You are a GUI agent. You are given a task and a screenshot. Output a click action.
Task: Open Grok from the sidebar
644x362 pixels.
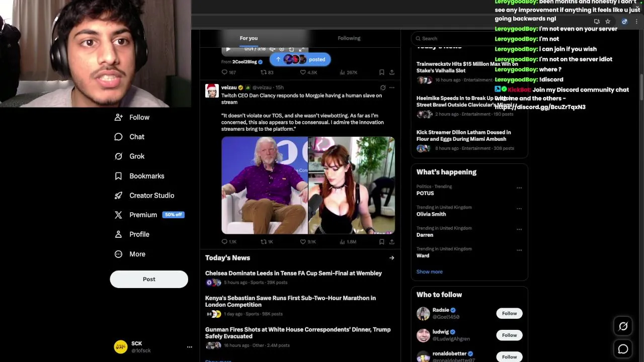[x=130, y=156]
